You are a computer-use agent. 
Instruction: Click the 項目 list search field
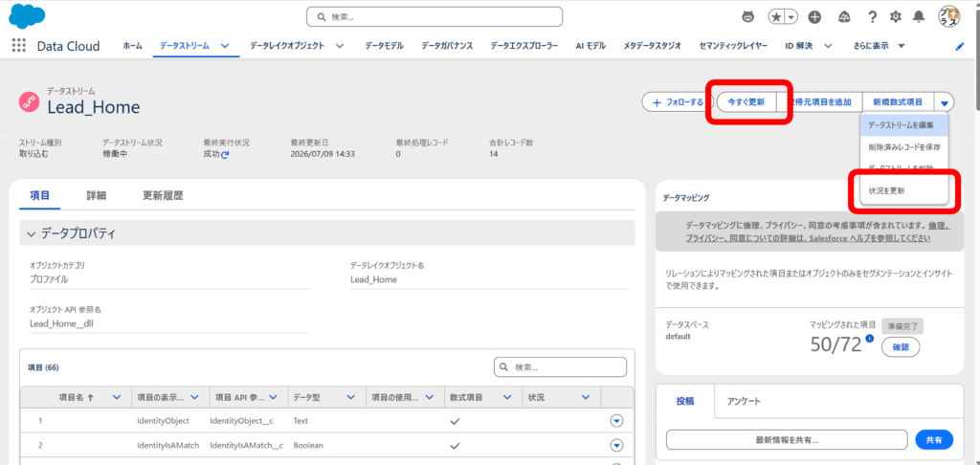coord(560,366)
